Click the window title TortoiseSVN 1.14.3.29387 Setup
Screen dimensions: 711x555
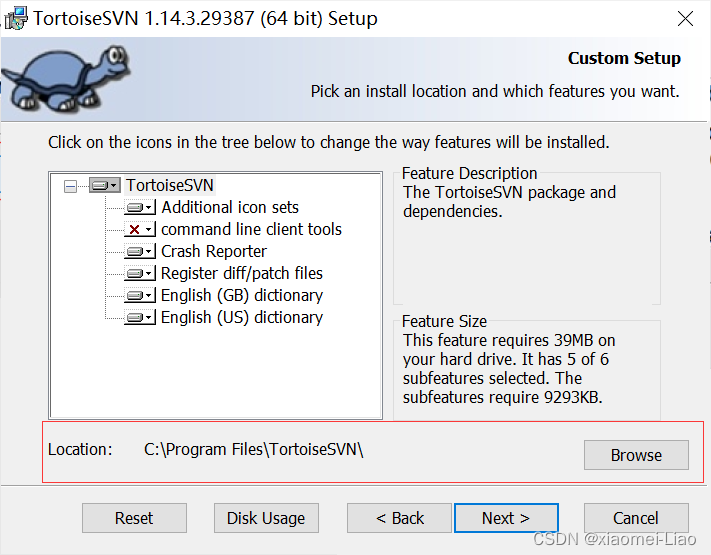tap(205, 19)
